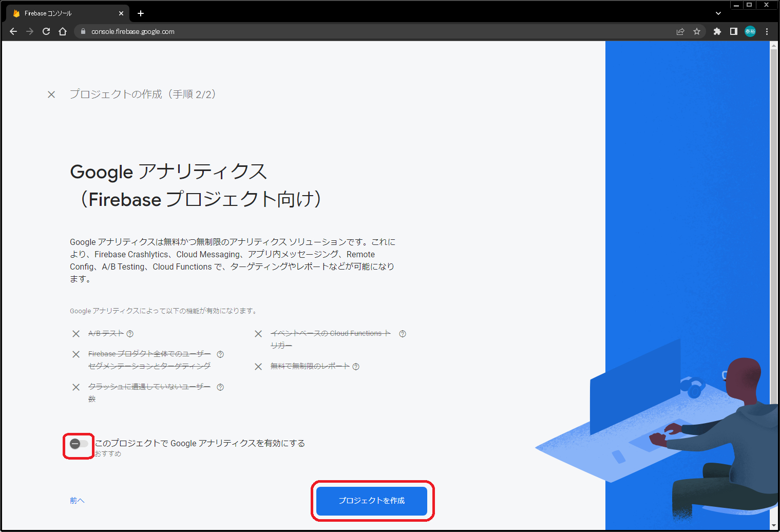Bookmark this page with star icon
The width and height of the screenshot is (780, 532).
[x=697, y=31]
